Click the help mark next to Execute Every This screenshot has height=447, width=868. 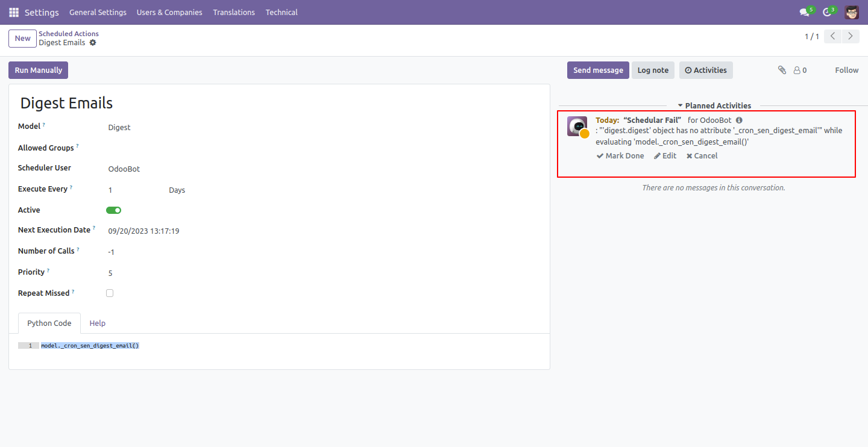[71, 187]
